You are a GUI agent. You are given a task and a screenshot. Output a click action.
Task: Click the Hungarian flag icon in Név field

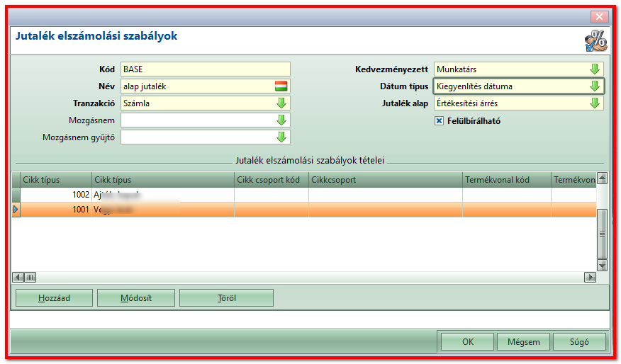[x=281, y=86]
